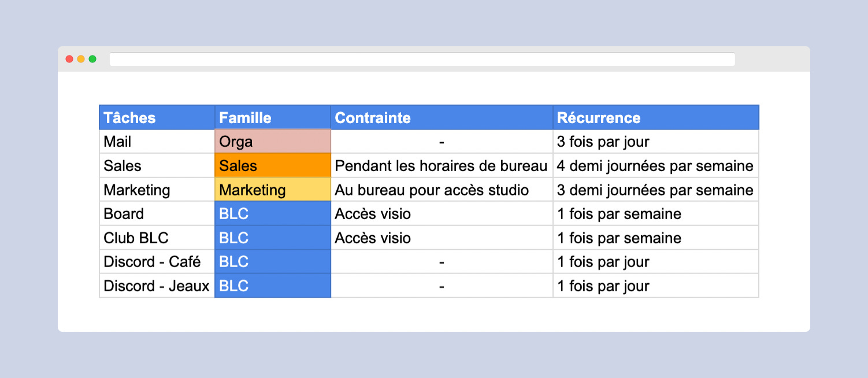
Task: Click the family cell in Club BLC row
Action: (273, 238)
